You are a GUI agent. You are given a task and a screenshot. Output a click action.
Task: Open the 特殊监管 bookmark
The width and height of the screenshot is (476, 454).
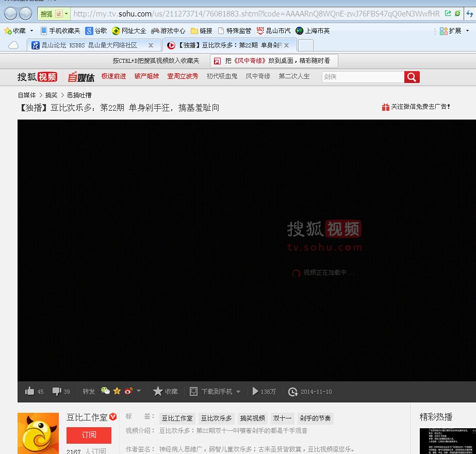pos(235,30)
